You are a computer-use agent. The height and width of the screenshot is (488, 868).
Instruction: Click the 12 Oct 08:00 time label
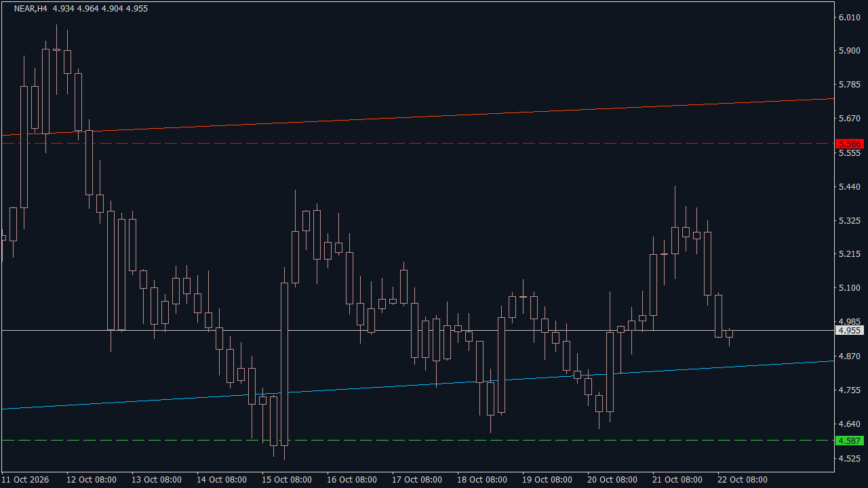92,480
